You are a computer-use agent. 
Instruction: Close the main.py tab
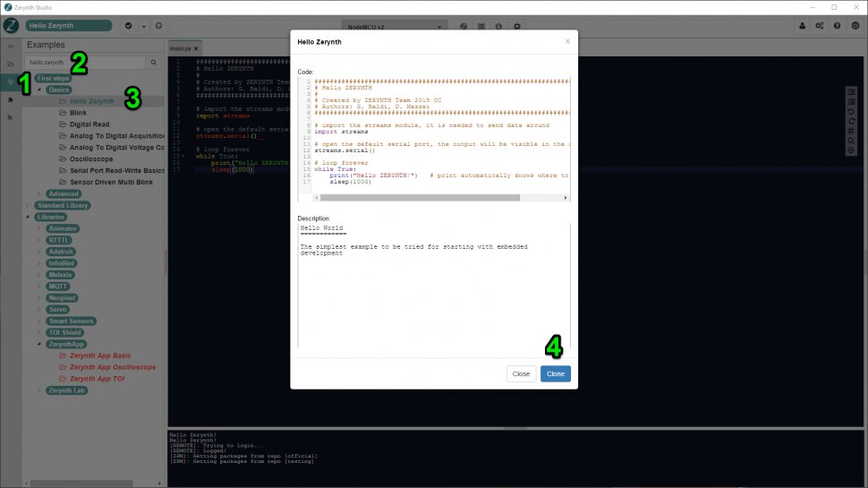point(196,48)
